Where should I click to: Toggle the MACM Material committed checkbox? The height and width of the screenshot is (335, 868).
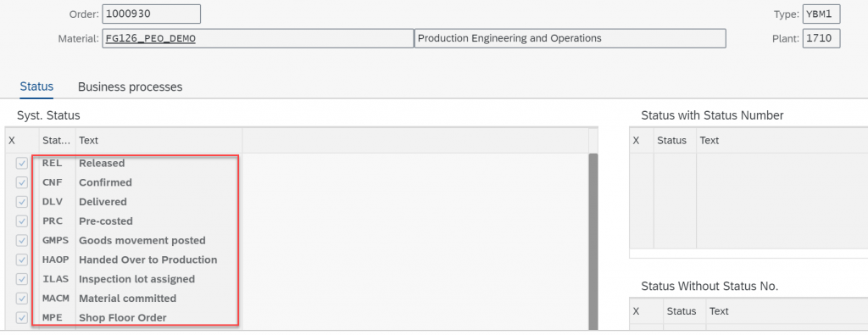click(21, 299)
